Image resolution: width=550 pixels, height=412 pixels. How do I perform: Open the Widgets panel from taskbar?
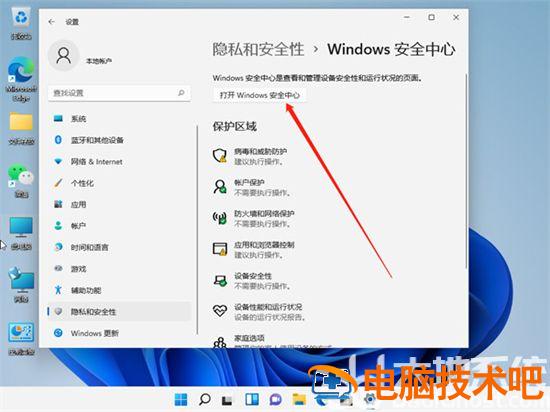(x=252, y=399)
